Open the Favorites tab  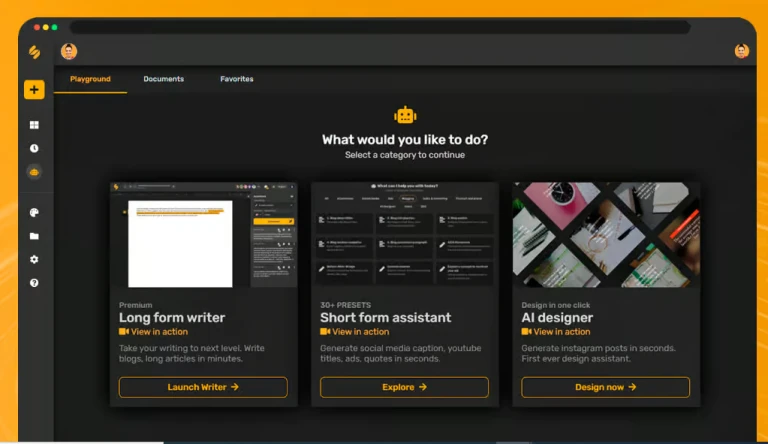point(237,79)
